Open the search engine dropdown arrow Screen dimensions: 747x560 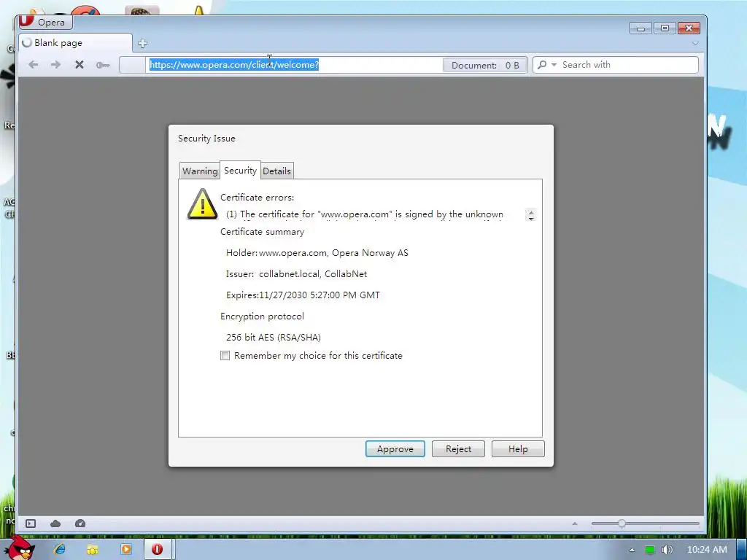point(554,65)
